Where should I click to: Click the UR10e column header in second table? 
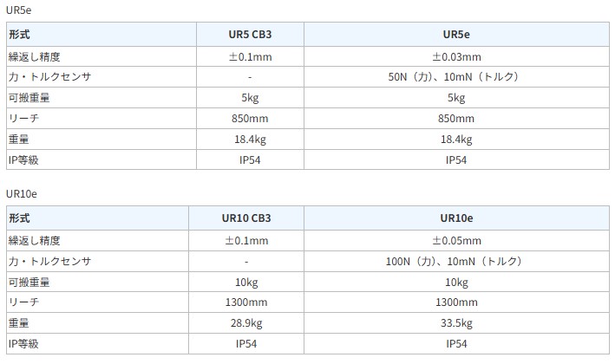pos(456,219)
